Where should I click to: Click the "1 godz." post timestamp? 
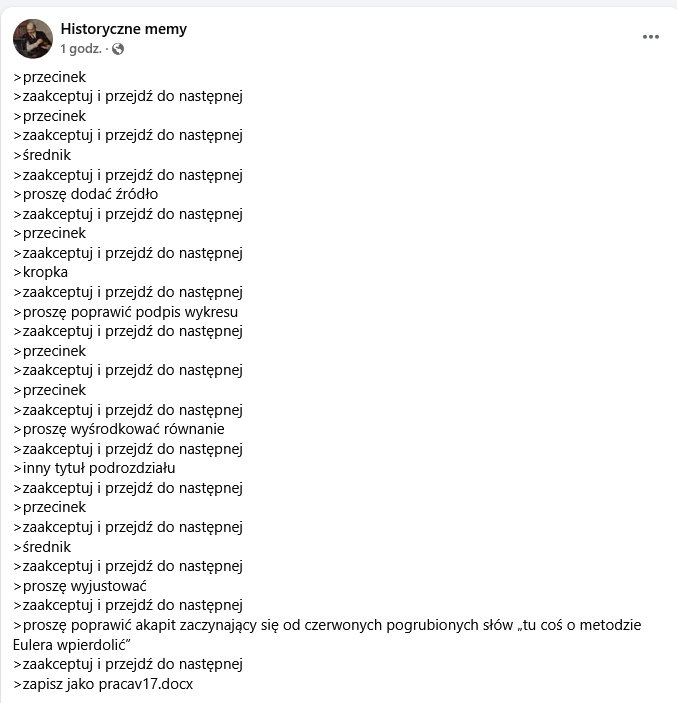tap(81, 48)
